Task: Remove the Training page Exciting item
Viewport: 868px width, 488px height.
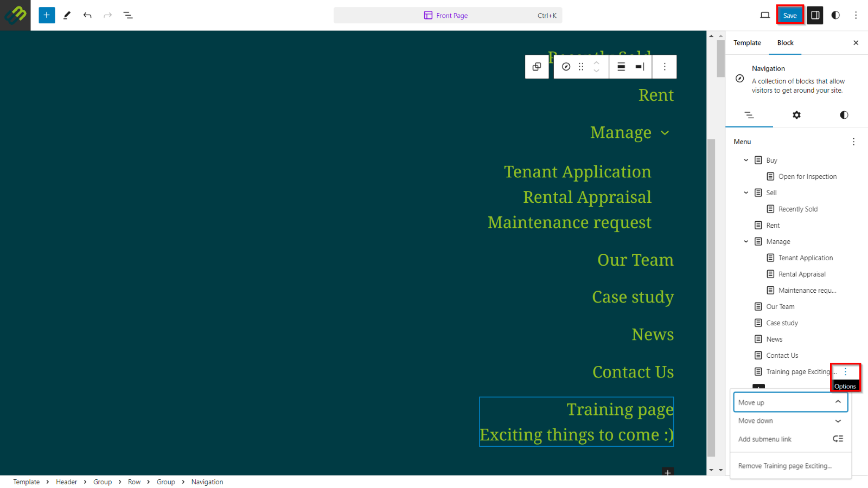Action: point(790,466)
